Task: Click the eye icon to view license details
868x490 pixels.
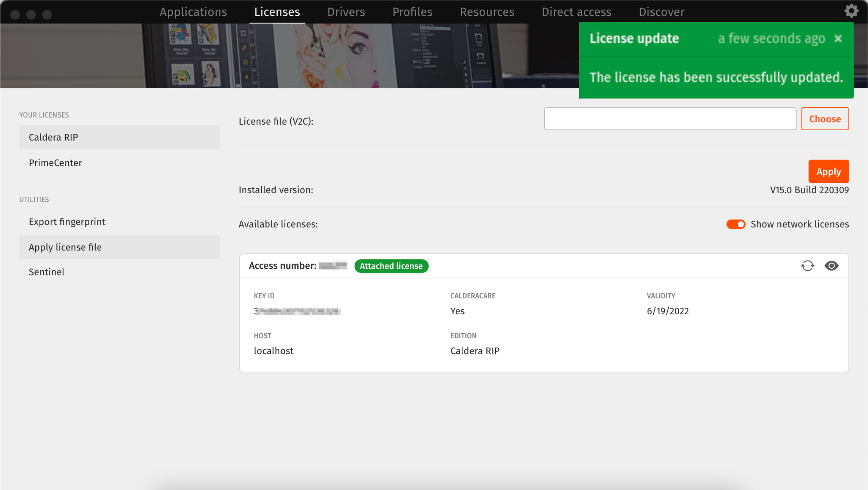Action: pos(831,266)
